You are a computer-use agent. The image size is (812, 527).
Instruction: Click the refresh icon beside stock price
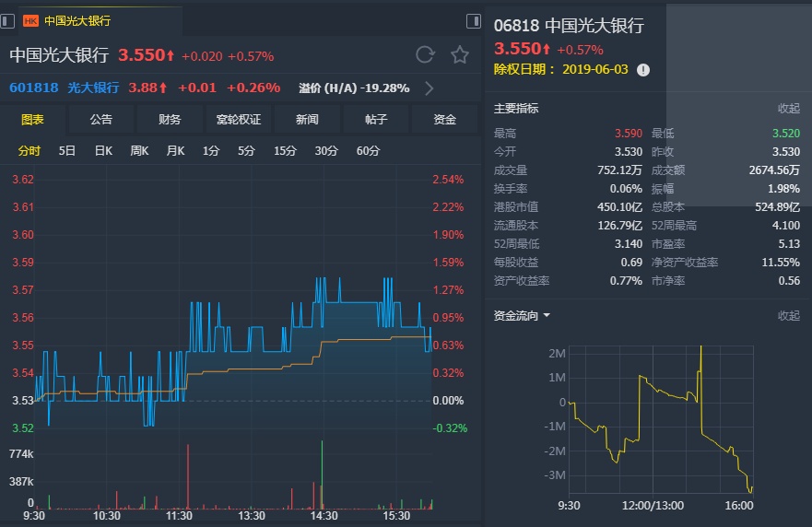tap(425, 54)
